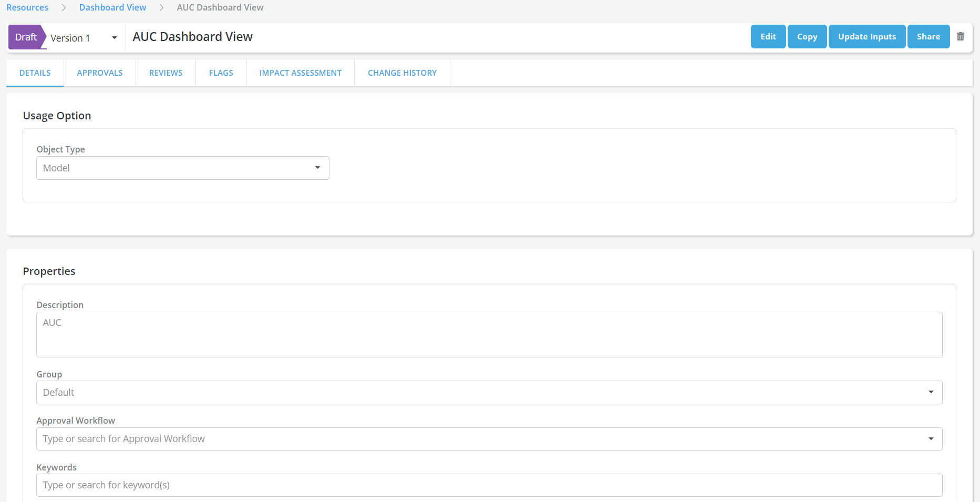The image size is (980, 502).
Task: Focus the Keywords search field
Action: point(489,485)
